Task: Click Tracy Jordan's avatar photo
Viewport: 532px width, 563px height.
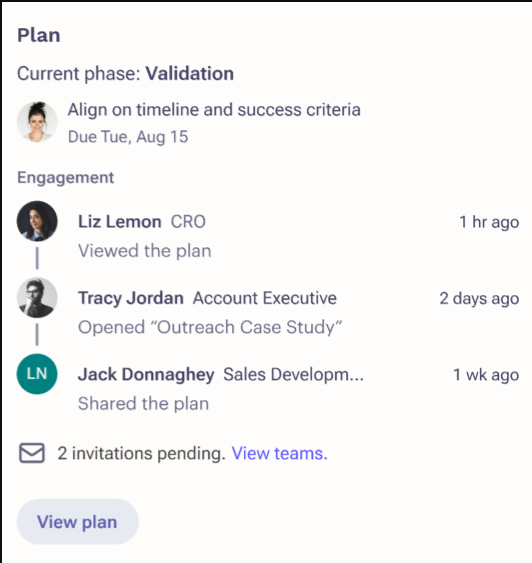Action: click(x=37, y=297)
